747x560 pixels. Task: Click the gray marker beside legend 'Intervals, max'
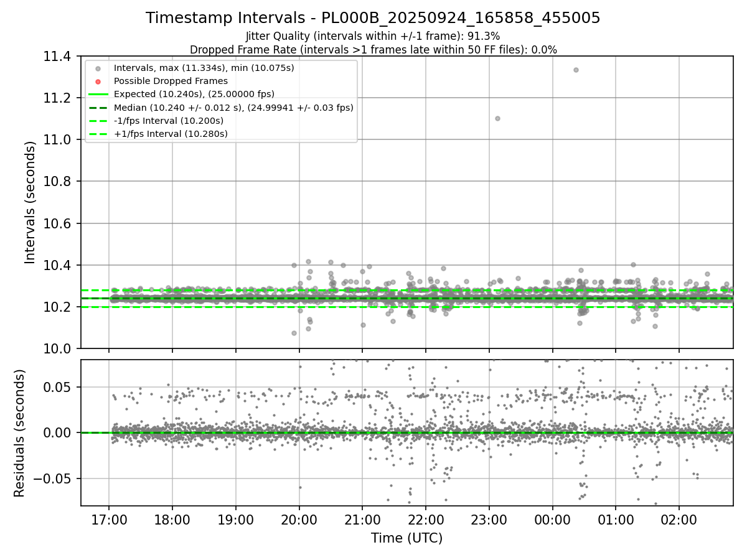98,68
